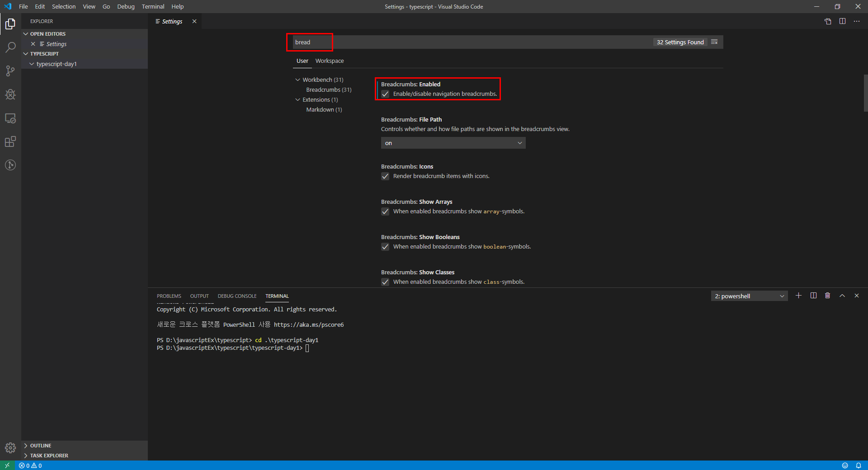Open the Breadcrumbs File Path dropdown
868x470 pixels.
[453, 143]
